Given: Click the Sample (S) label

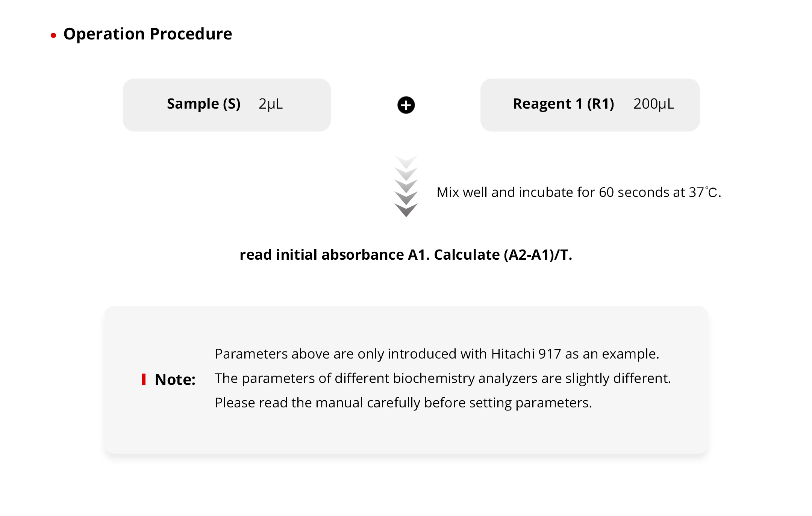Looking at the screenshot, I should 203,104.
